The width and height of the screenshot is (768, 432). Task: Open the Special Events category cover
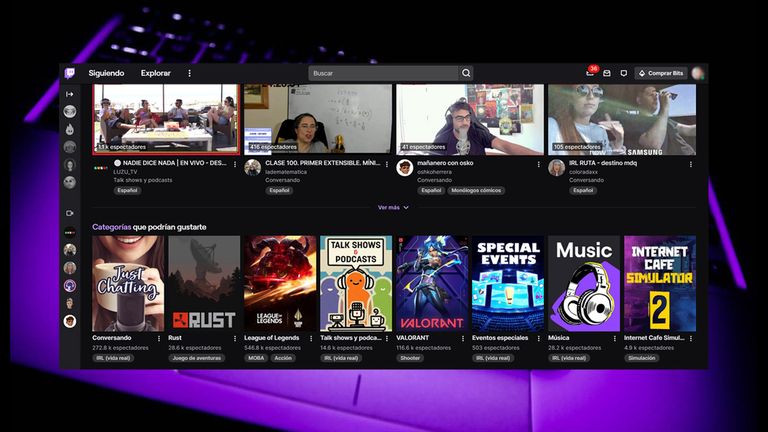(508, 284)
